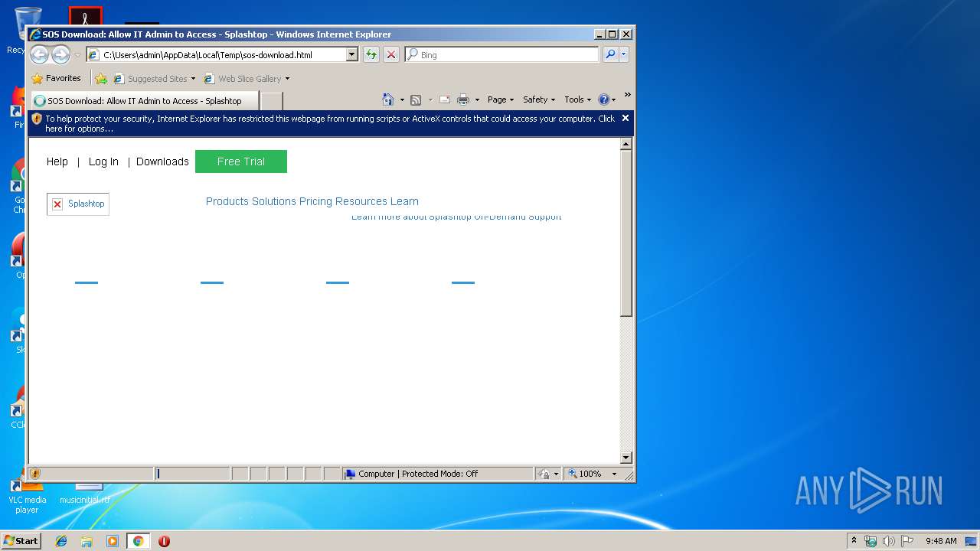Expand the Print dropdown arrow
The height and width of the screenshot is (551, 980).
[x=477, y=100]
